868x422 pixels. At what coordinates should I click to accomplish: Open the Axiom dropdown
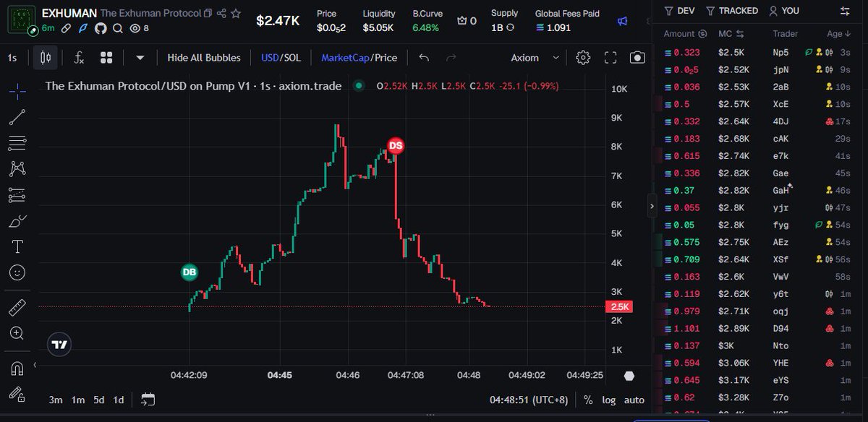(x=535, y=58)
